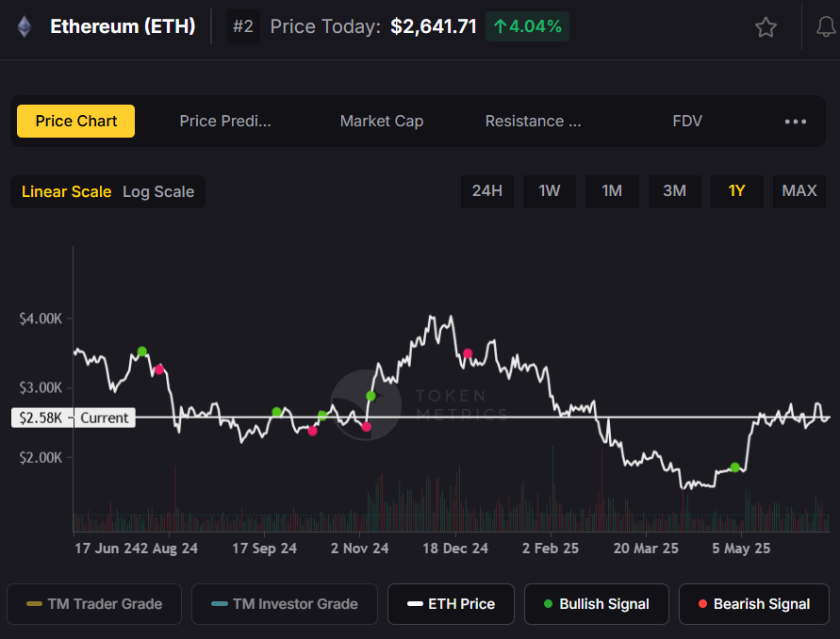The width and height of the screenshot is (840, 639).
Task: Select the Price Chart tab
Action: coord(76,121)
